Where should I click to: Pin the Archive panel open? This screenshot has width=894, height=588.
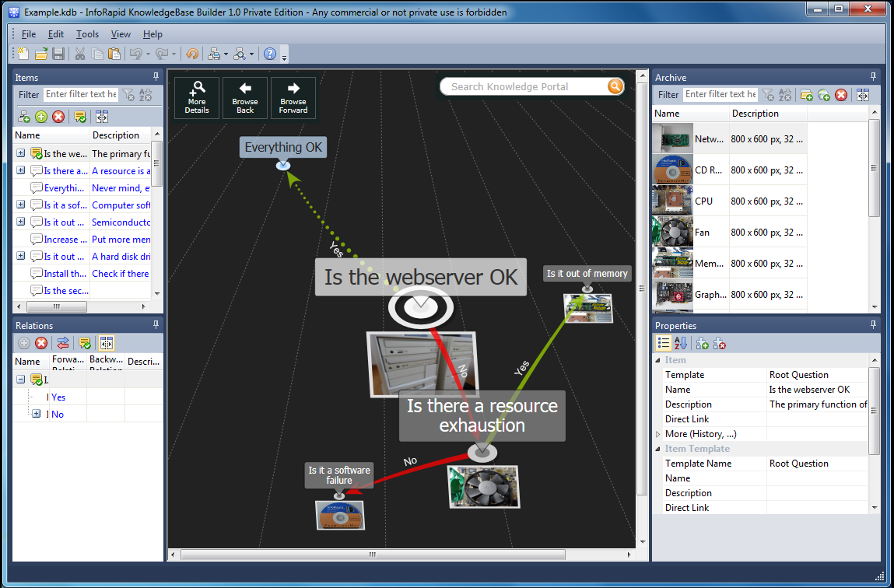pos(873,77)
